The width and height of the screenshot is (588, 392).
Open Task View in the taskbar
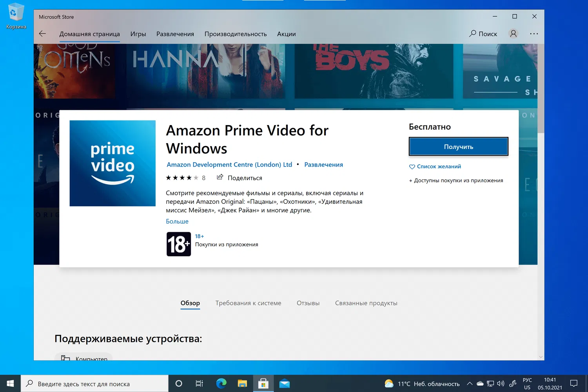pos(200,383)
